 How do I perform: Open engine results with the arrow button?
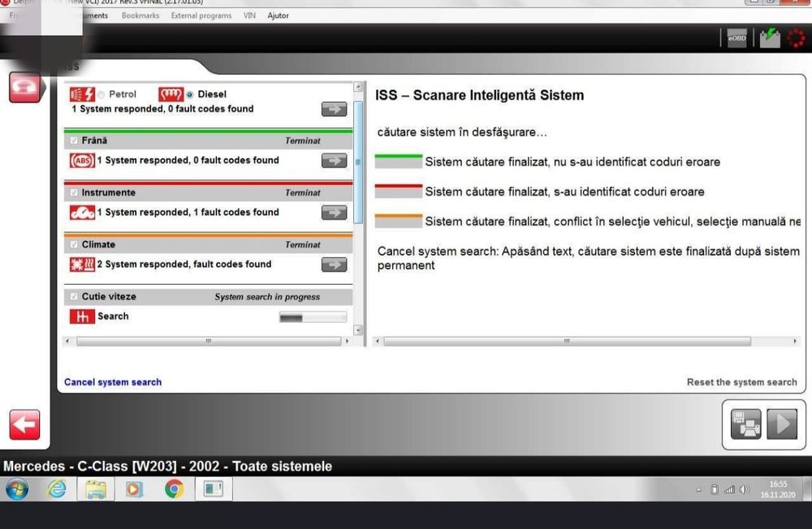[334, 110]
